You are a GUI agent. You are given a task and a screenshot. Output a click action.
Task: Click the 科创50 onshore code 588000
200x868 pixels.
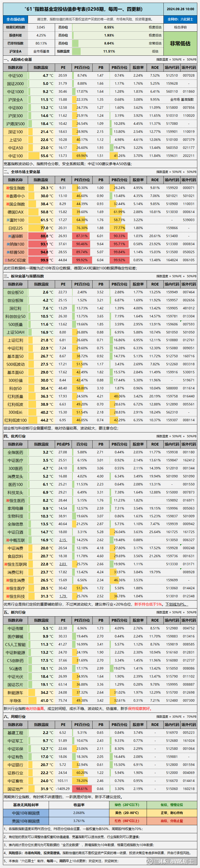click(x=172, y=388)
